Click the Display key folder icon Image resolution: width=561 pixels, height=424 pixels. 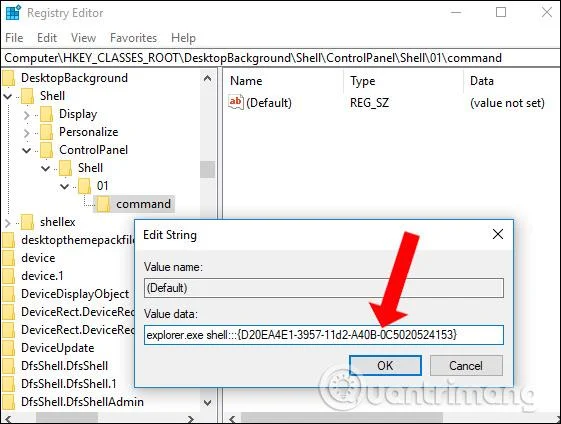(46, 114)
